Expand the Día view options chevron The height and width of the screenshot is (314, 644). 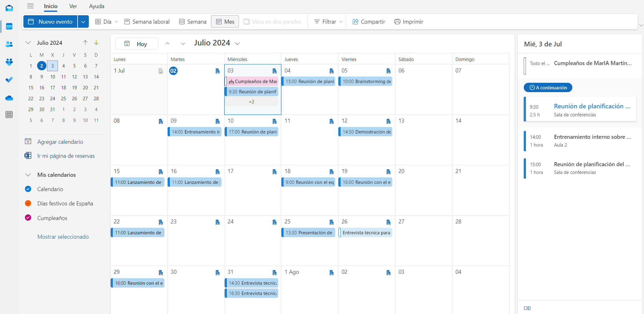coord(116,21)
